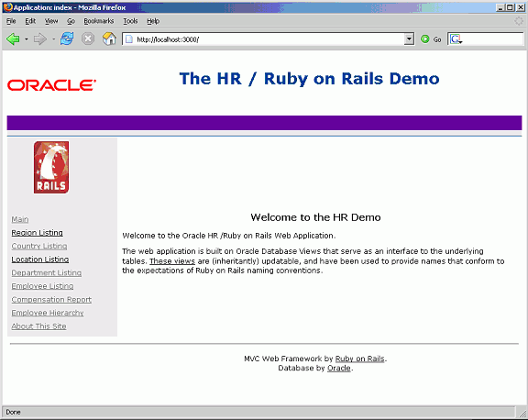This screenshot has height=420, width=528.
Task: Maximize the Firefox window
Action: [x=511, y=7]
